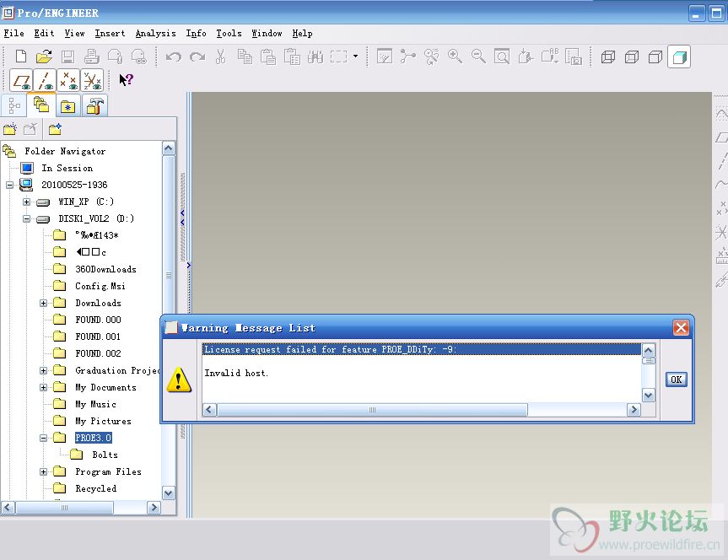The height and width of the screenshot is (560, 728).
Task: Collapse the PROE3.0 folder
Action: [43, 438]
